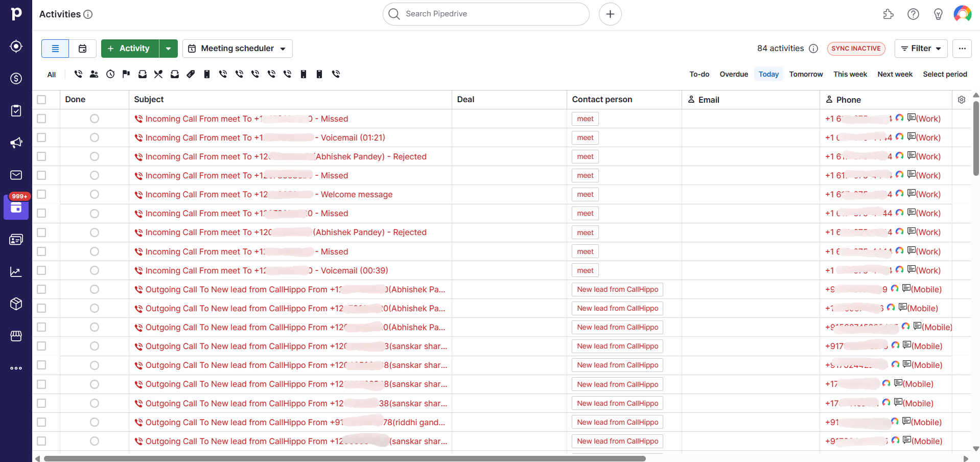Select the To-do time filter
980x462 pixels.
pyautogui.click(x=699, y=74)
